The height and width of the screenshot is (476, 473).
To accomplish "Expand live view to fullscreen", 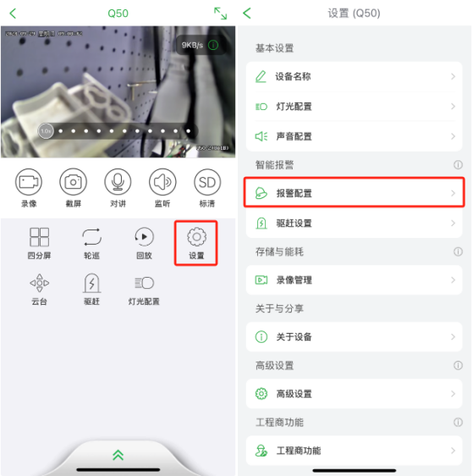I will coord(221,14).
